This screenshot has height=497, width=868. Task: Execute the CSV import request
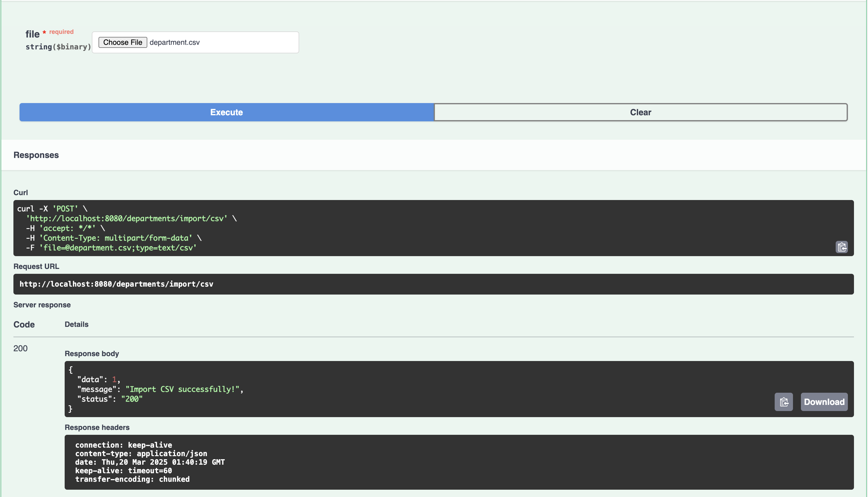(227, 112)
